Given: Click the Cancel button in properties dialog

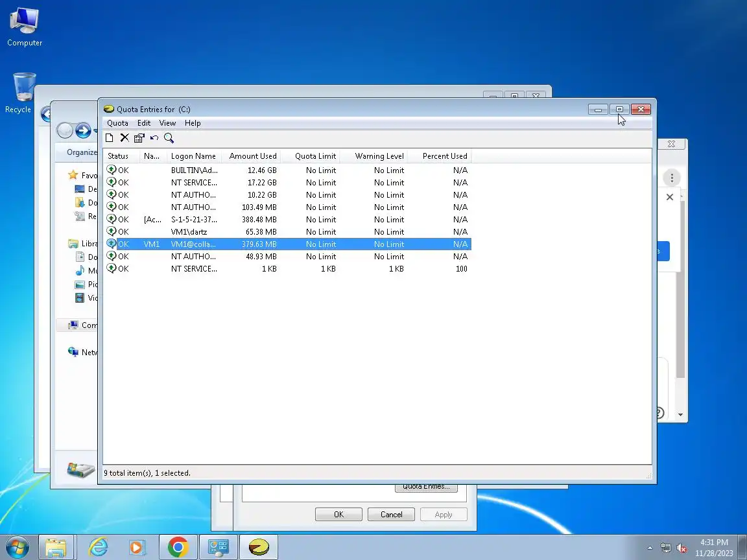Looking at the screenshot, I should 391,514.
